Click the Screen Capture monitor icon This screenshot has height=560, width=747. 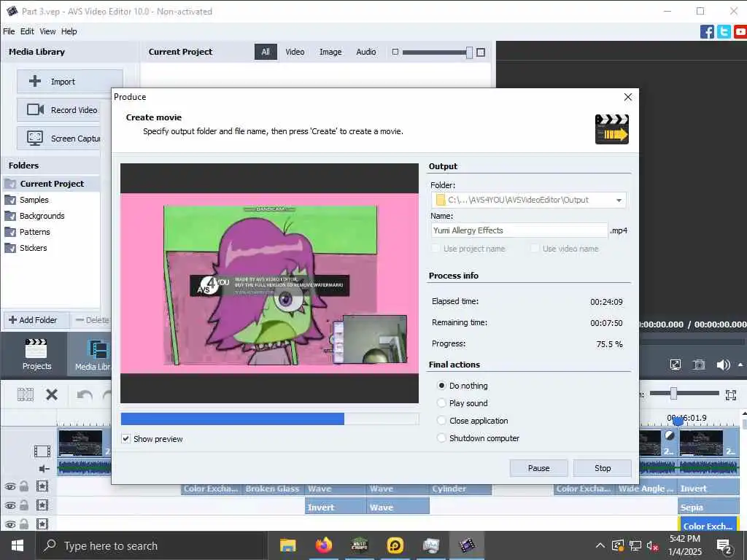[x=35, y=138]
